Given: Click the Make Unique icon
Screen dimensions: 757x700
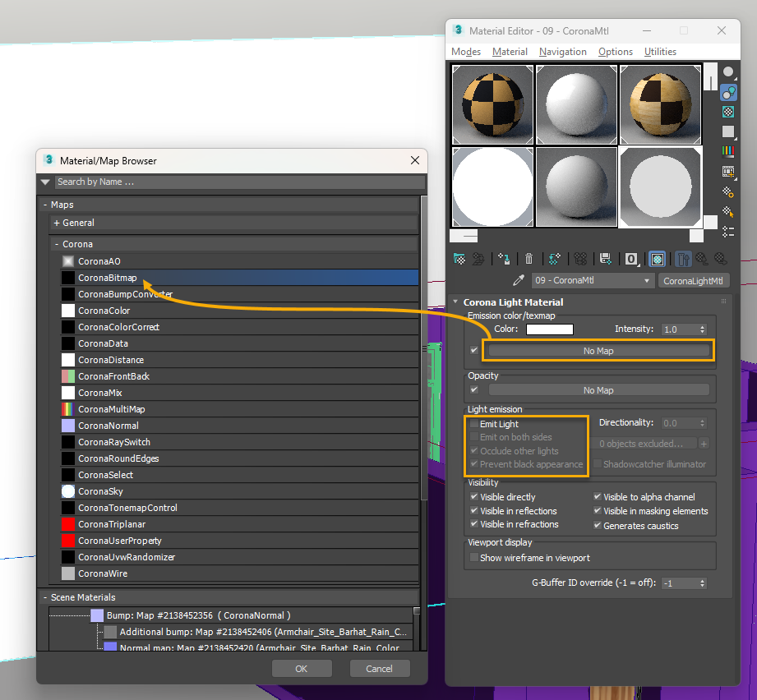Looking at the screenshot, I should click(579, 259).
